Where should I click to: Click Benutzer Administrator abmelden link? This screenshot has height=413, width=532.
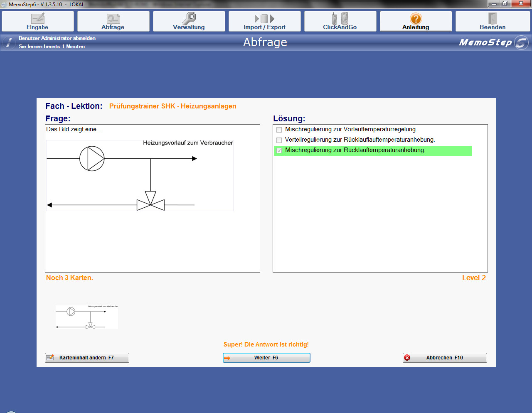[57, 38]
